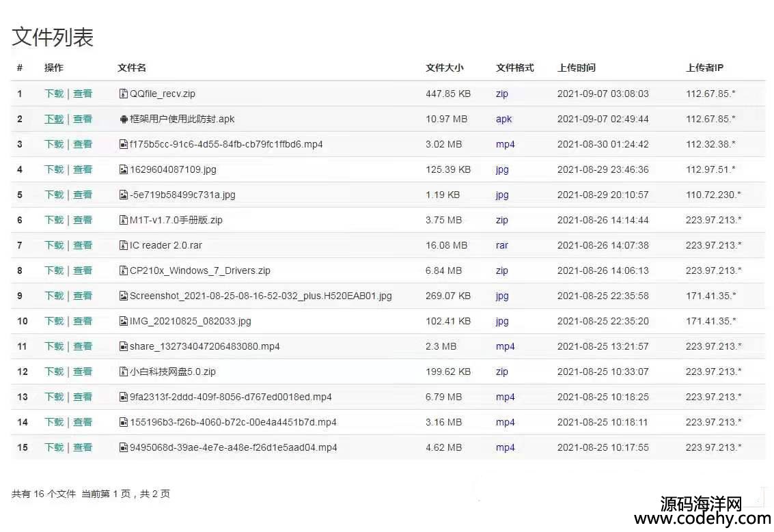Click file name IC reader 2.0.rar
This screenshot has height=532, width=774.
pos(166,245)
